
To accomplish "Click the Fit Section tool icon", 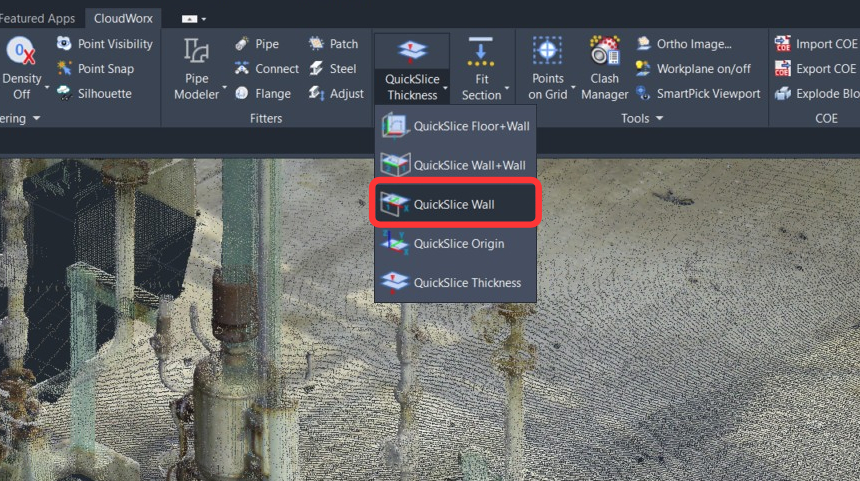I will point(480,52).
